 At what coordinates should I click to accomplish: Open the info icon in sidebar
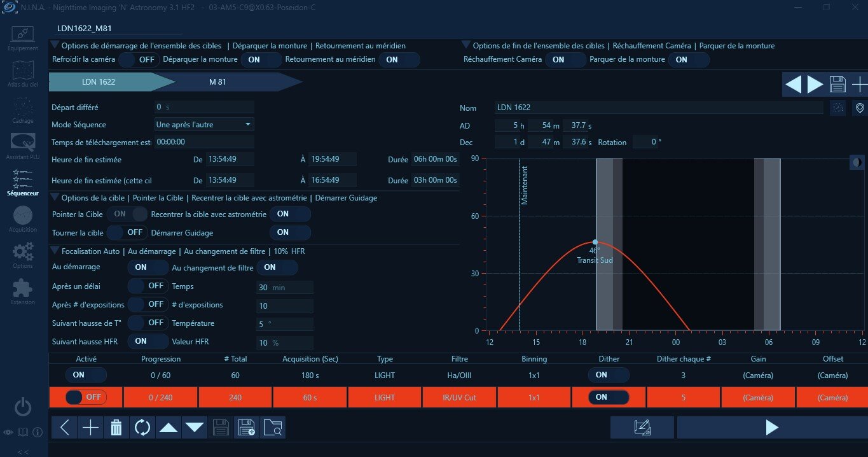[x=38, y=432]
